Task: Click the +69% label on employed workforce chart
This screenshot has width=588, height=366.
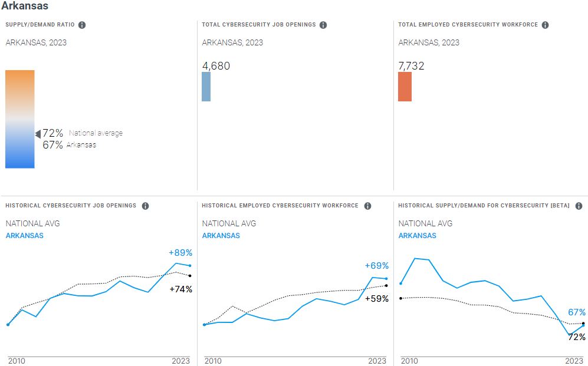Action: pos(376,266)
